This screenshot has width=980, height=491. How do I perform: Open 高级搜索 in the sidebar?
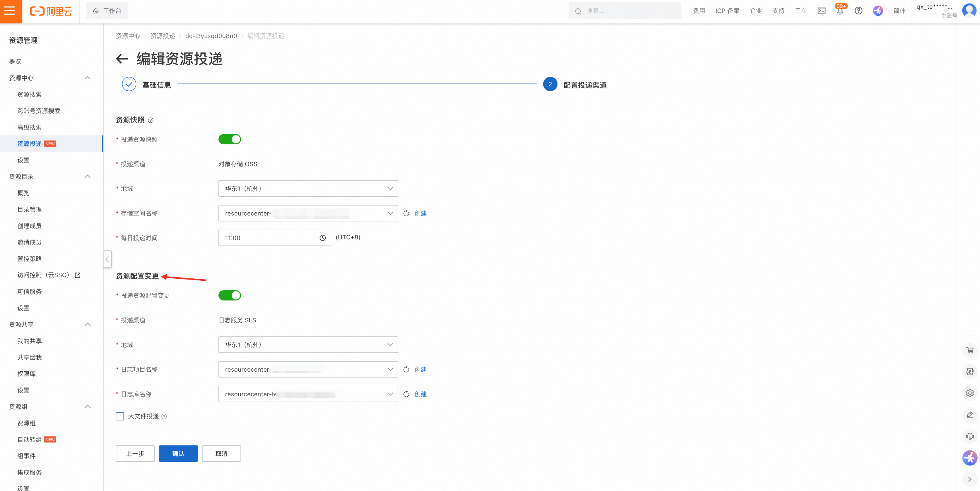[29, 127]
